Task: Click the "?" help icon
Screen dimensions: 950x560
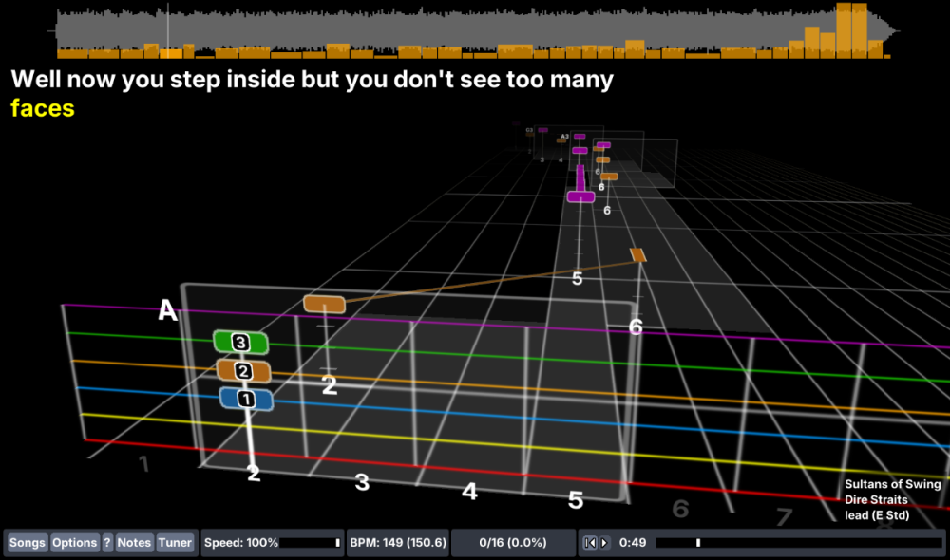Action: (x=107, y=542)
